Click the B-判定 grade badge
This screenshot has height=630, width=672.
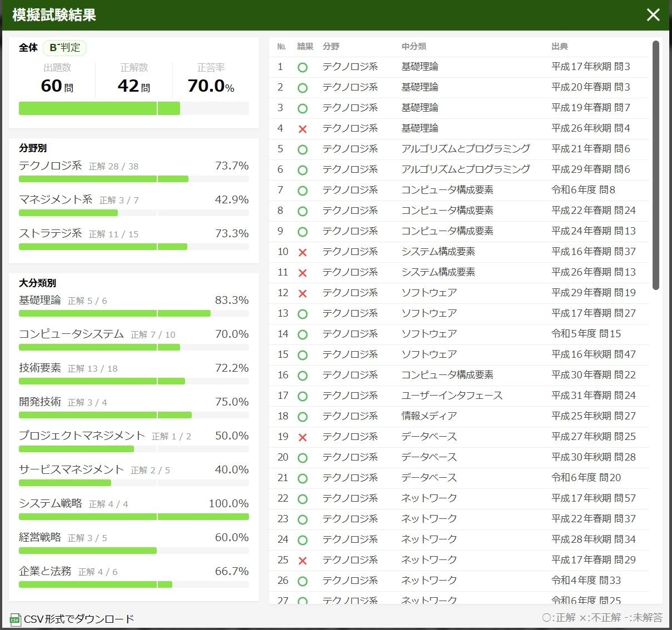click(64, 48)
